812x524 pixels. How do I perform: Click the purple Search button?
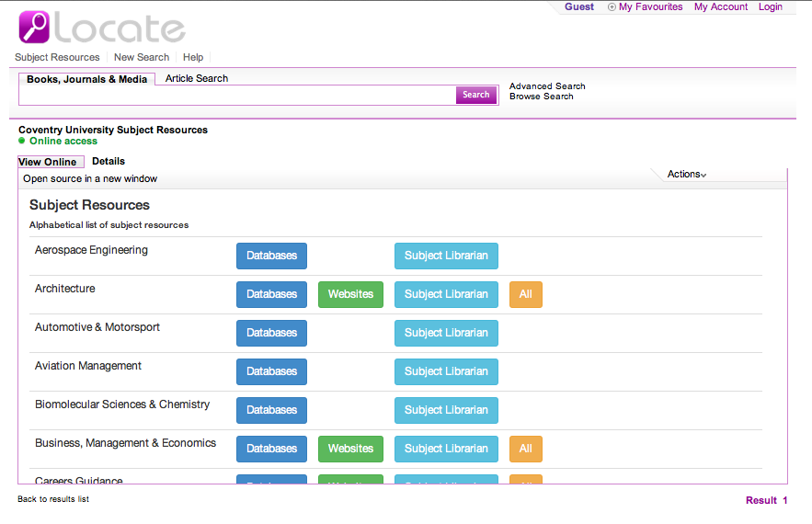[476, 95]
